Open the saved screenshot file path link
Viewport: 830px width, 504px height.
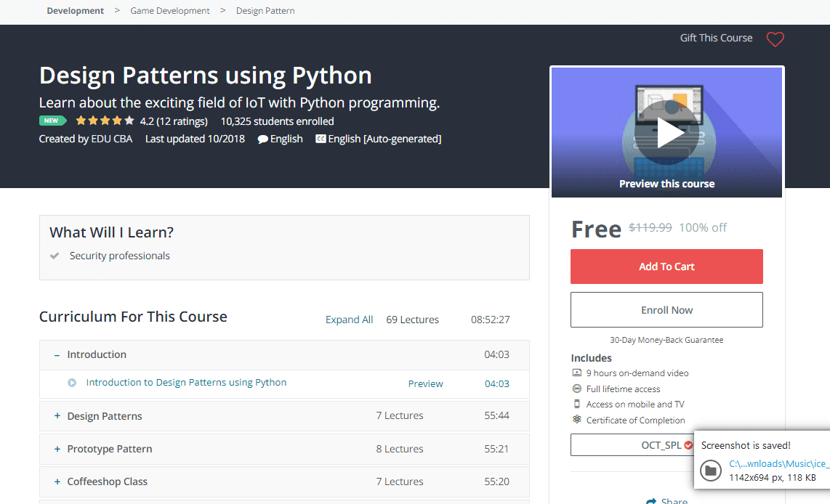click(x=779, y=464)
